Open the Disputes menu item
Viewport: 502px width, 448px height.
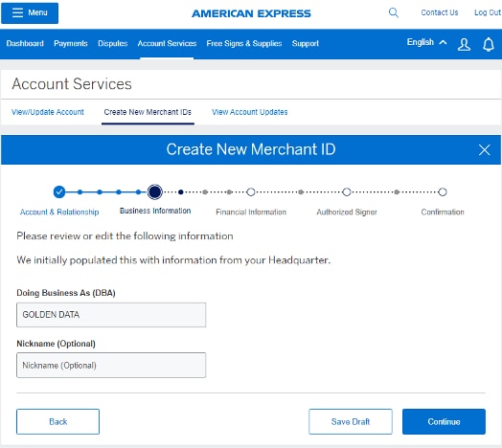[113, 43]
